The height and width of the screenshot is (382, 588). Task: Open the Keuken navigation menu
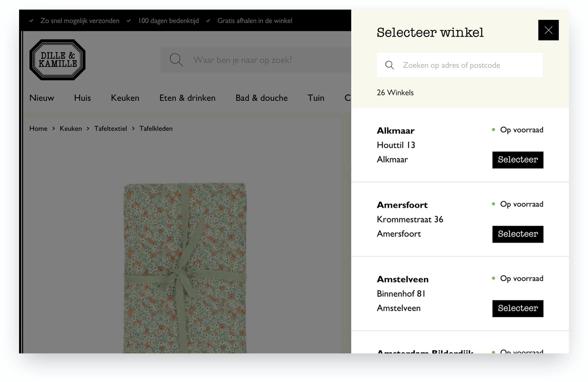125,98
